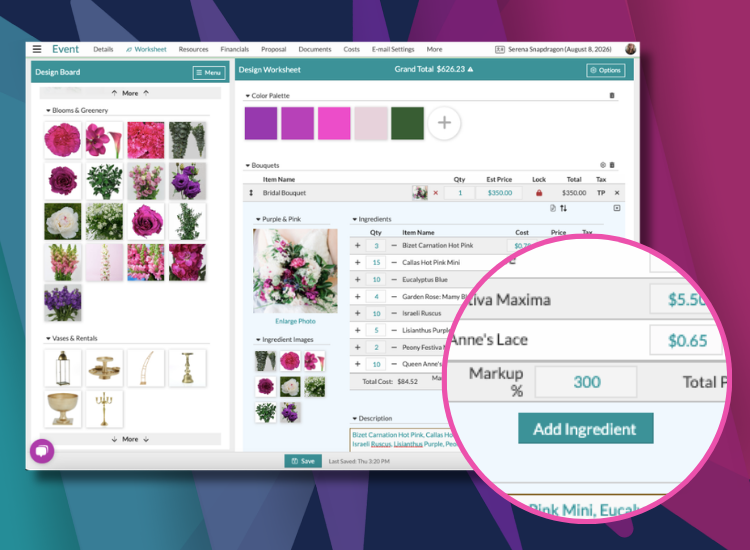The height and width of the screenshot is (550, 750).
Task: Collapse the Description section
Action: coord(355,418)
